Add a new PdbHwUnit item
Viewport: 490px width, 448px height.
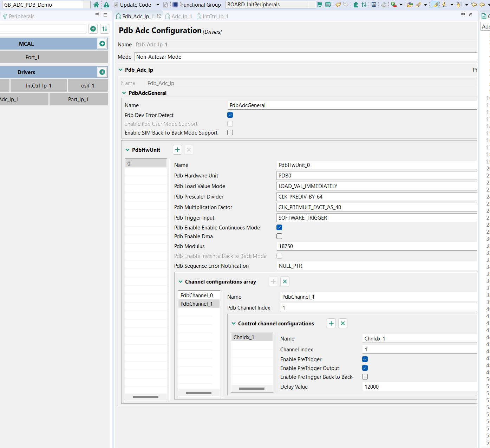(177, 150)
